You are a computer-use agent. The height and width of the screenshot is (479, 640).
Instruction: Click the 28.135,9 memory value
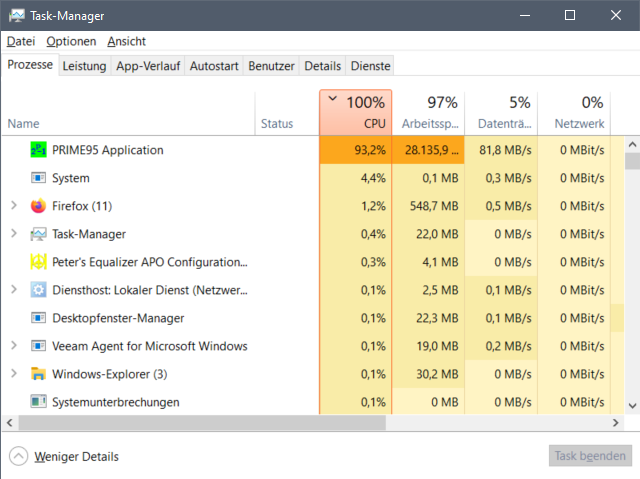point(432,150)
